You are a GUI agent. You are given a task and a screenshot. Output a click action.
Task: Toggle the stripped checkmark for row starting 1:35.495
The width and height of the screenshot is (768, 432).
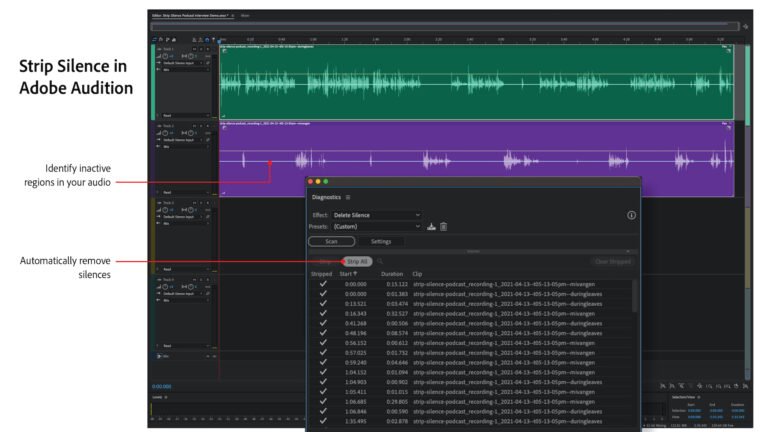point(323,421)
